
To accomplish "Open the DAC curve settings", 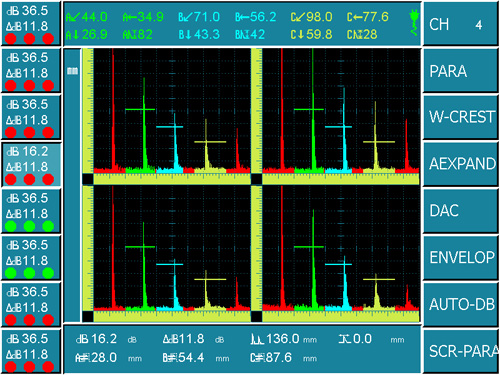I will pyautogui.click(x=461, y=211).
